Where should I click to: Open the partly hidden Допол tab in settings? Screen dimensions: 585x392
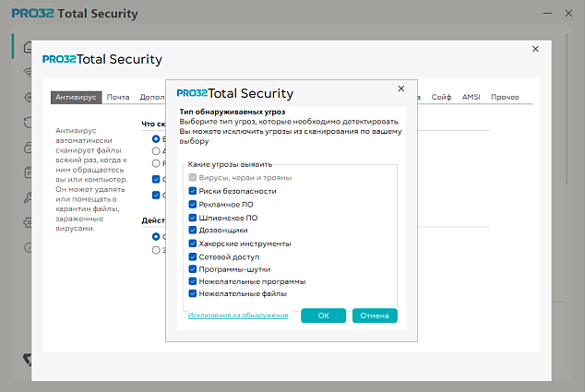pos(152,98)
